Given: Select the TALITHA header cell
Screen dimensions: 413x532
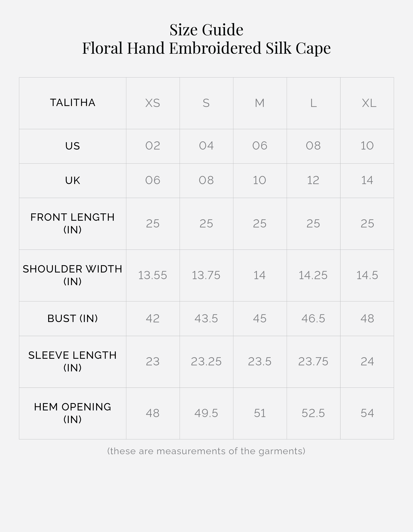Looking at the screenshot, I should pos(73,103).
